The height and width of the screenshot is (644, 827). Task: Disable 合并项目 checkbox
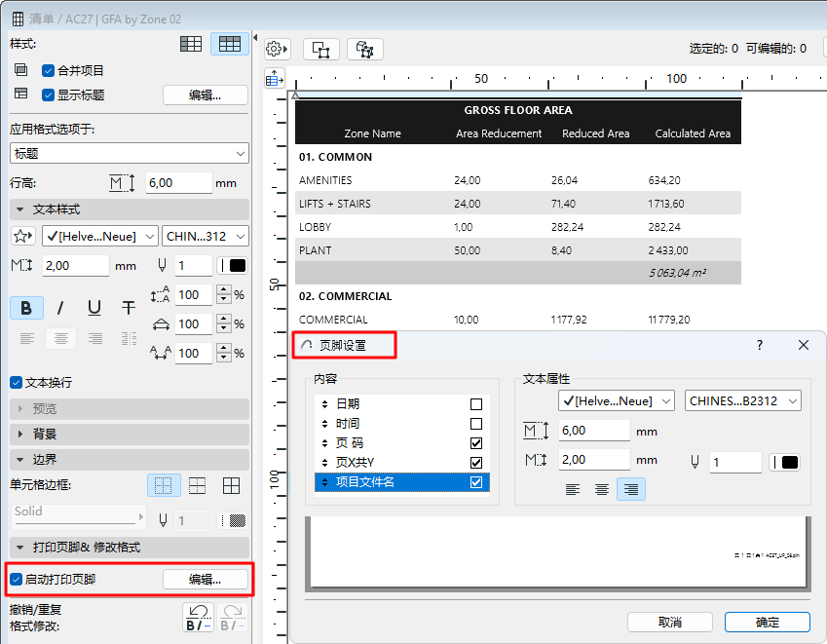(x=48, y=70)
